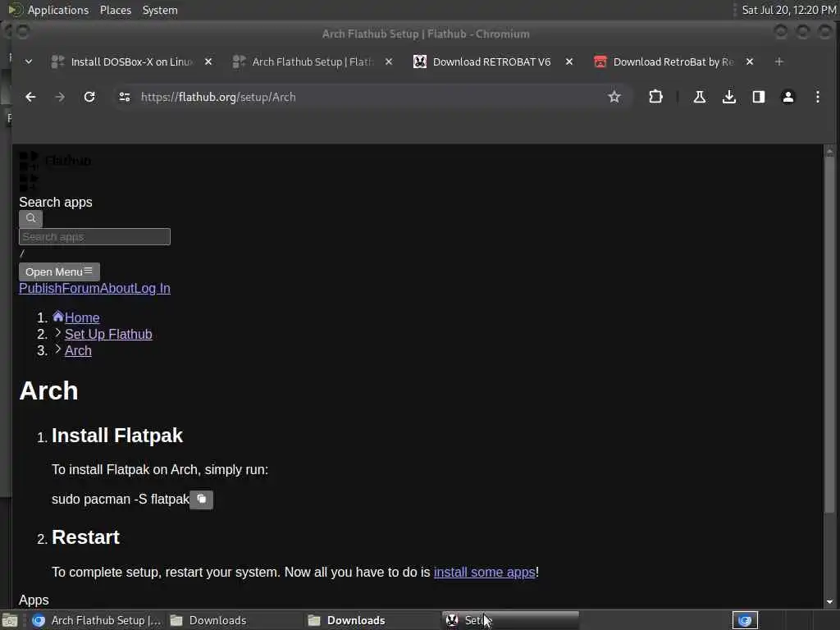The width and height of the screenshot is (840, 630).
Task: Open the user profile menu
Action: [x=787, y=97]
